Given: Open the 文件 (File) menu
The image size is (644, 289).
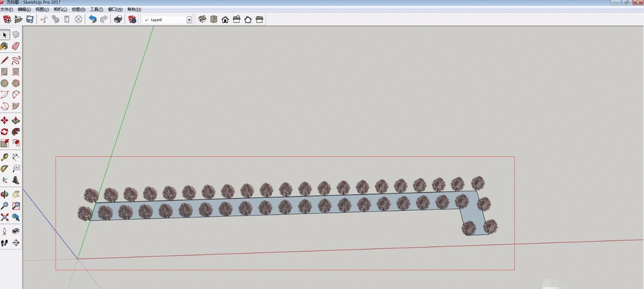Looking at the screenshot, I should pos(6,10).
